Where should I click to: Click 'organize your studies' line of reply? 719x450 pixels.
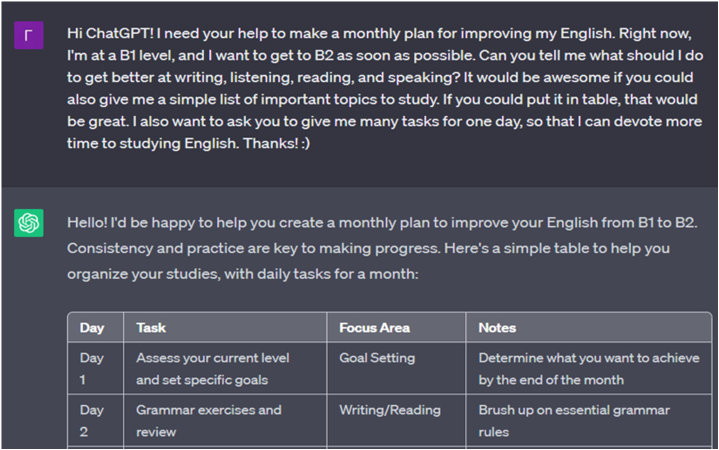[243, 274]
